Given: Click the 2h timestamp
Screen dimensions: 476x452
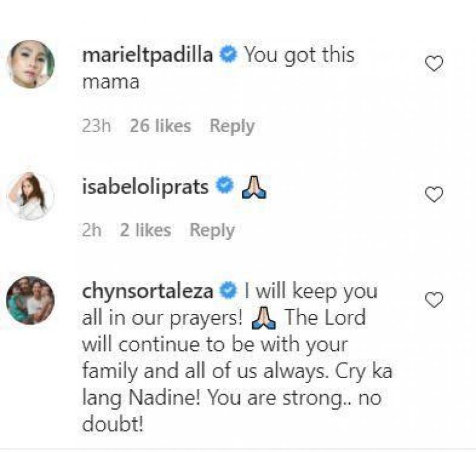Looking at the screenshot, I should [92, 230].
